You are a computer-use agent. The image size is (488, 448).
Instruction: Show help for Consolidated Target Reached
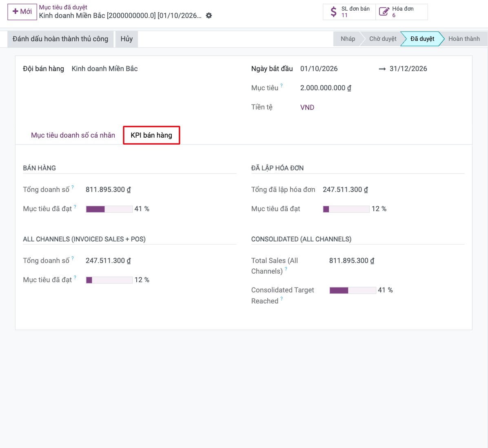[x=282, y=299]
